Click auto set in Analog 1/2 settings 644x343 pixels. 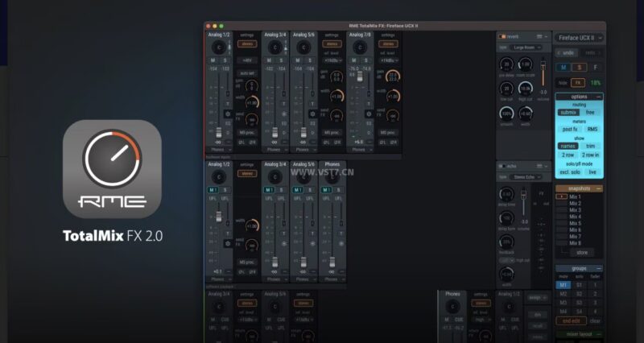coord(247,73)
